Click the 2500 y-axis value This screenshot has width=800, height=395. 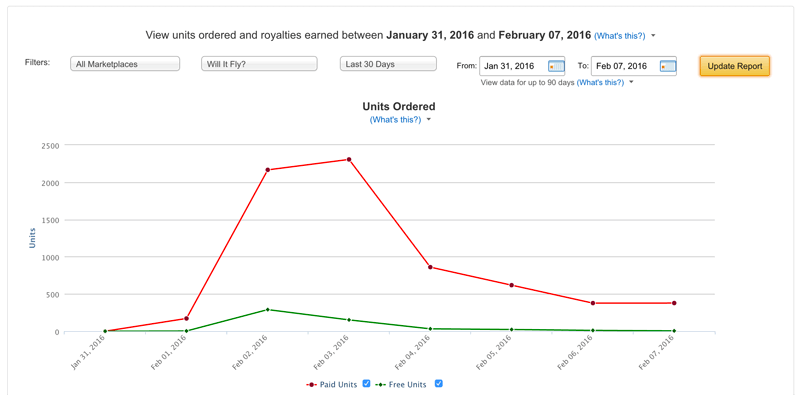click(51, 145)
